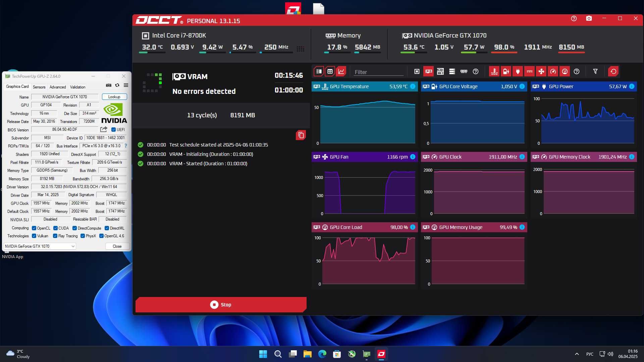Open OCCT help icon in title bar
Screen dimensions: 644x362
coord(574,18)
